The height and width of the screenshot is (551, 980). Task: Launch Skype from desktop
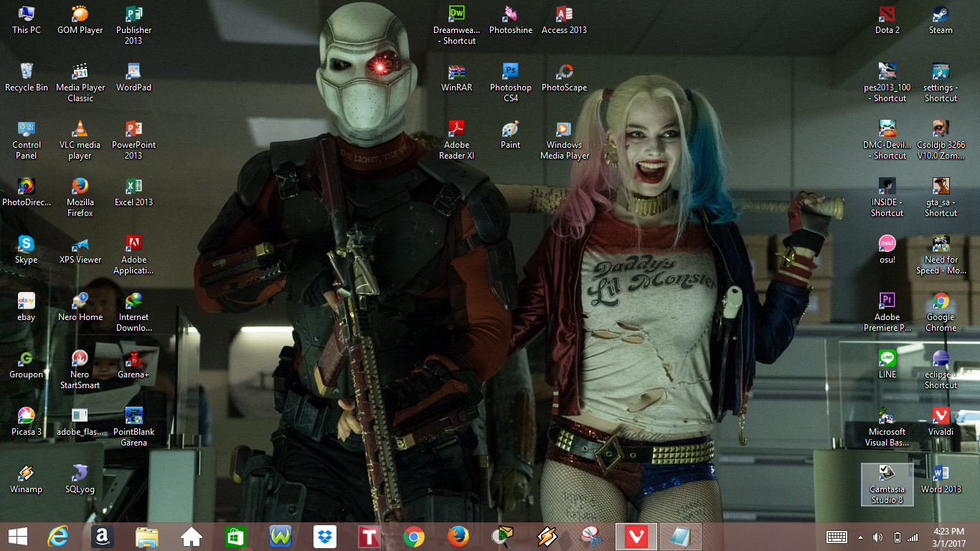tap(27, 250)
